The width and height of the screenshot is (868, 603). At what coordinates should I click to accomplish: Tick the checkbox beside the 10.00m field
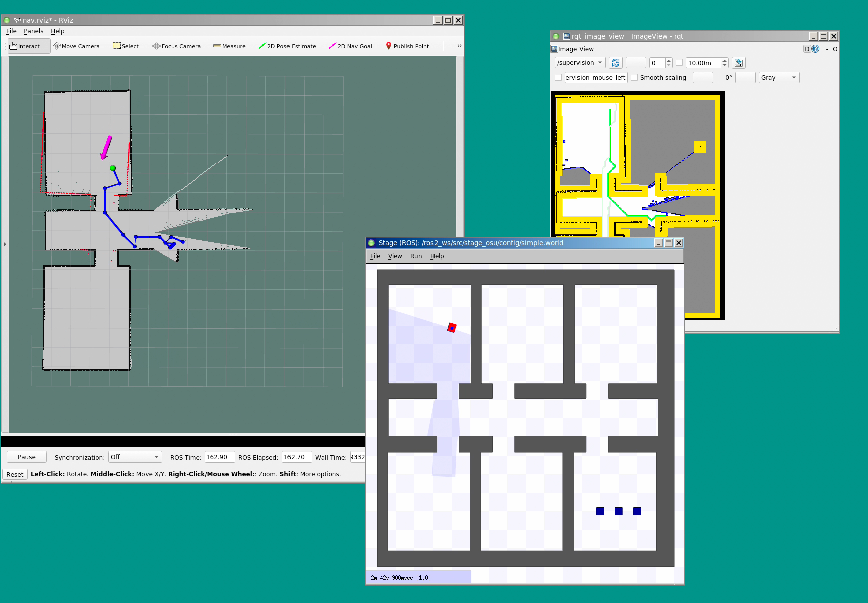coord(679,63)
